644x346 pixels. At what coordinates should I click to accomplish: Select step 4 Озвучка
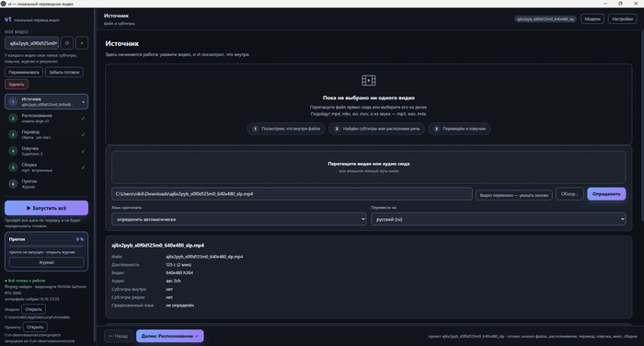(x=46, y=151)
